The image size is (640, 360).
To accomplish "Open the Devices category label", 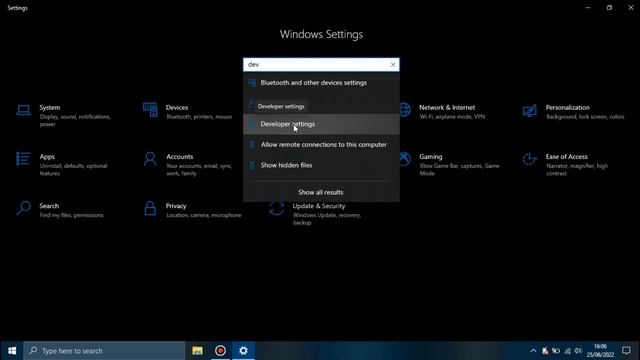I will coord(177,107).
